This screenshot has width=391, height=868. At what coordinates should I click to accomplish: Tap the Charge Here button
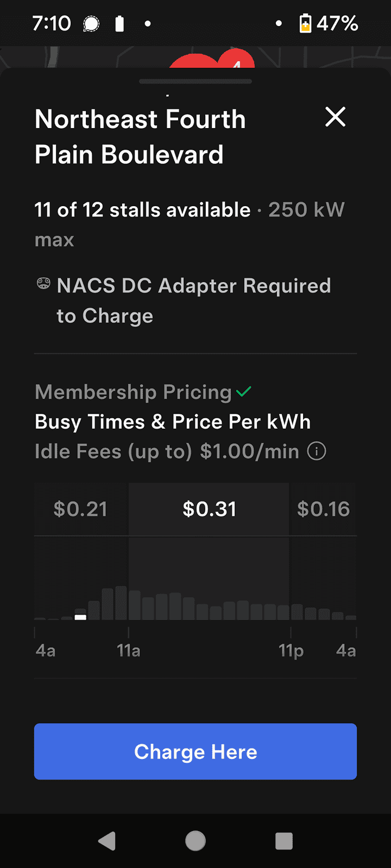point(195,751)
